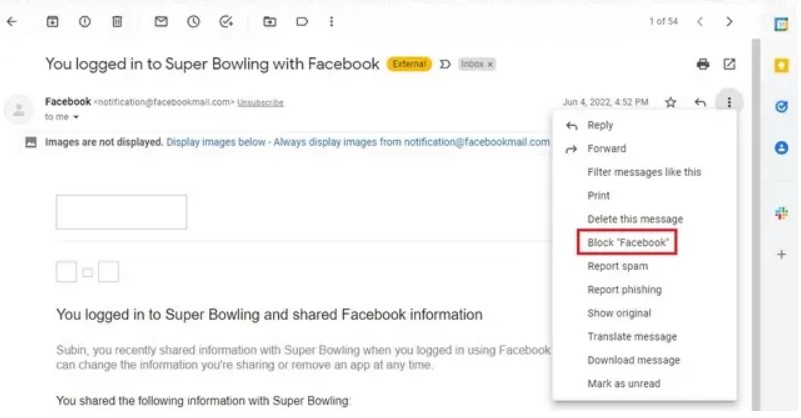Viewport: 801px width, 418px height.
Task: Open the Move to folder icon
Action: [269, 21]
